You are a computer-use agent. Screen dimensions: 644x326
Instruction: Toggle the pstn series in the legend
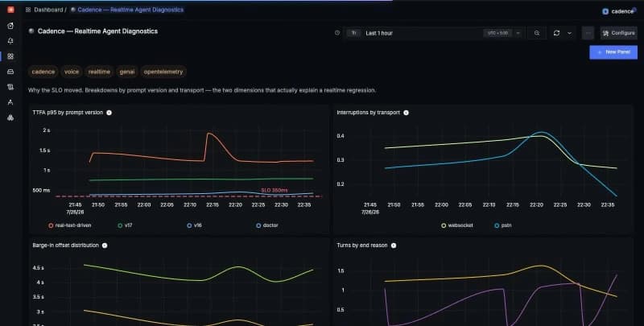point(503,225)
